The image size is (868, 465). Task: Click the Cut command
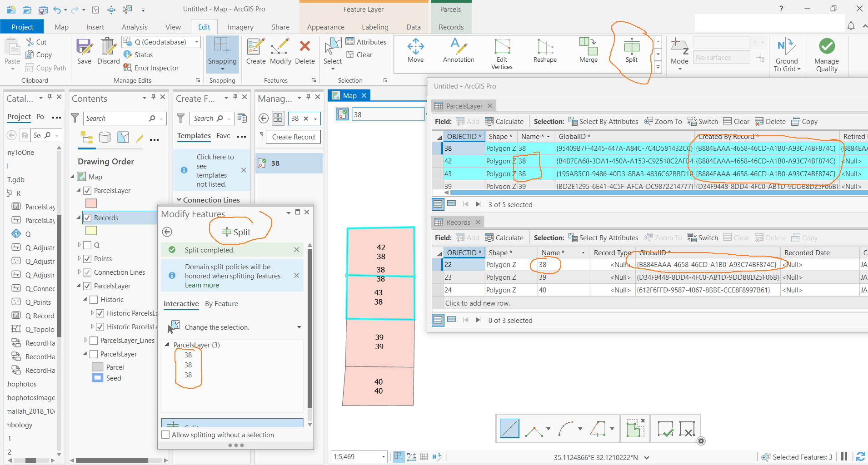click(36, 42)
